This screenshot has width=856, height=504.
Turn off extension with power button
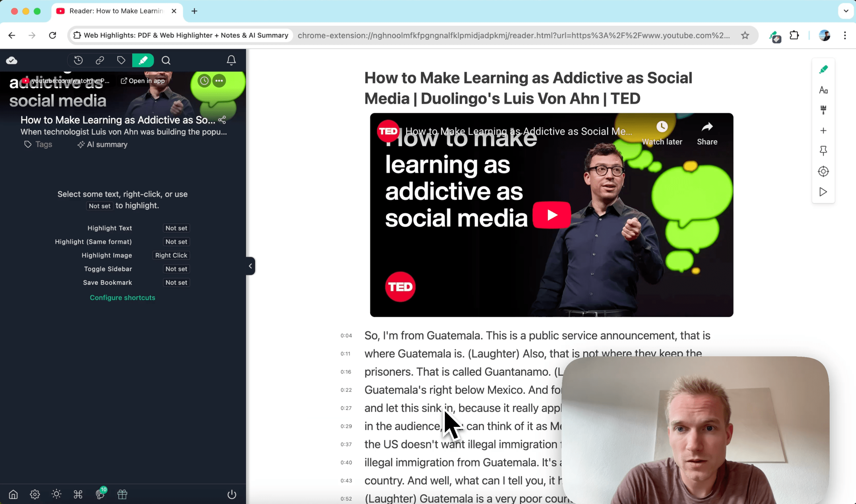(x=231, y=494)
